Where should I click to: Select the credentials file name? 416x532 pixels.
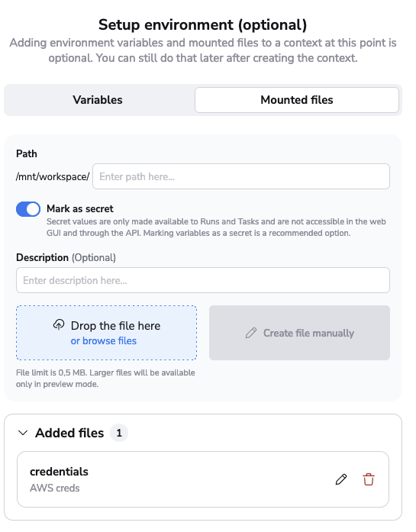tap(59, 472)
